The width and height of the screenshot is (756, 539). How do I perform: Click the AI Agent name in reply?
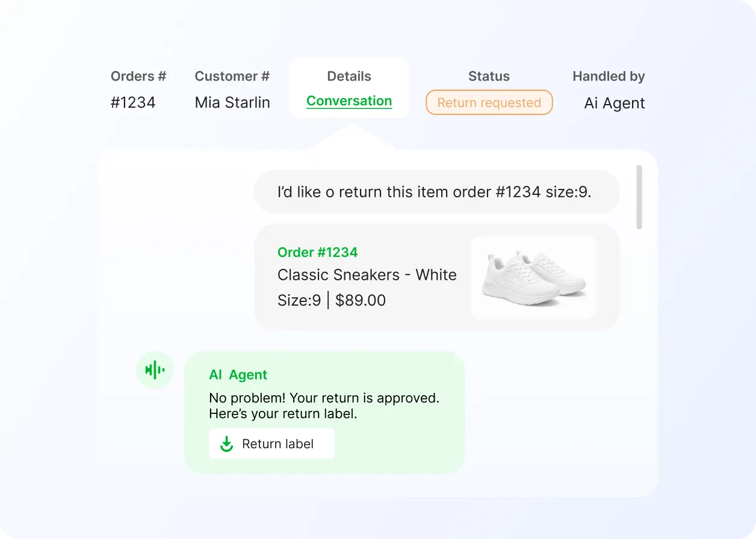coord(238,375)
